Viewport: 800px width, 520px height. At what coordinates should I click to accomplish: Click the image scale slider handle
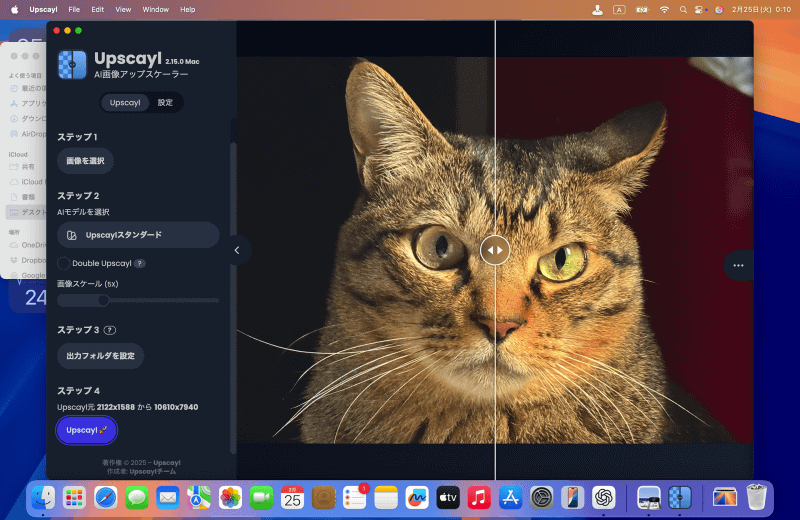click(x=104, y=300)
